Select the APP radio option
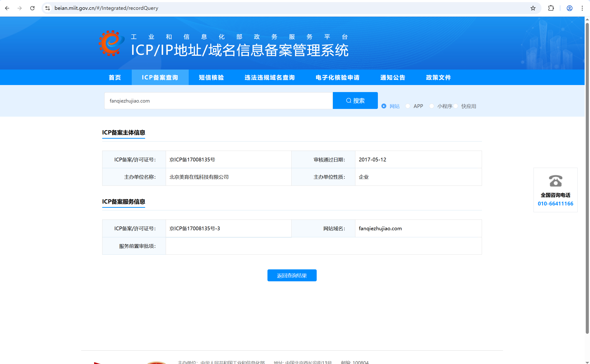 click(408, 106)
